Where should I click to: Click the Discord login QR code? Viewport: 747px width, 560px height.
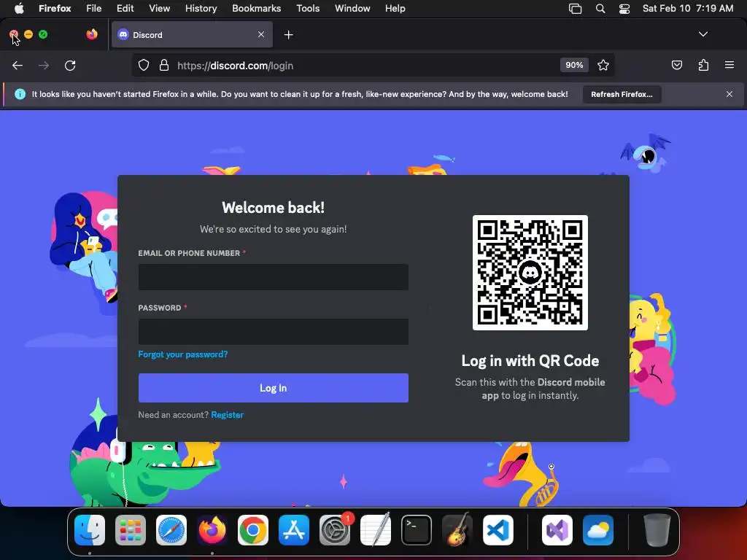pyautogui.click(x=530, y=273)
